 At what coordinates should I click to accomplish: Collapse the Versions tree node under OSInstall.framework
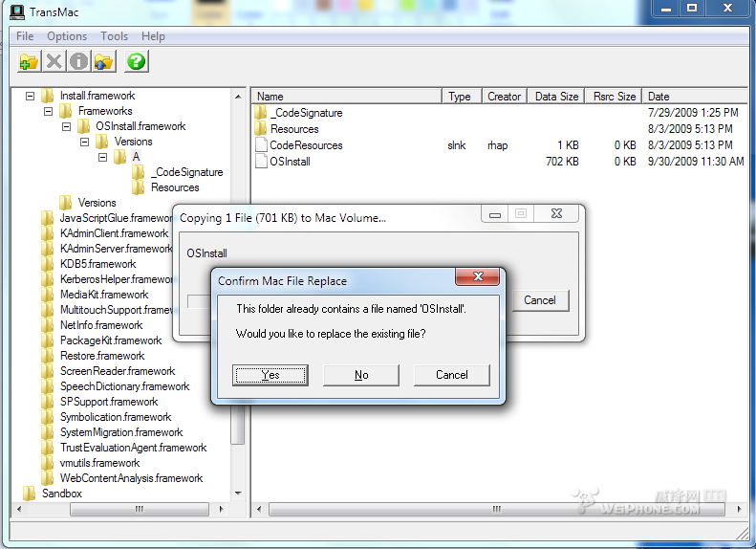pos(85,142)
